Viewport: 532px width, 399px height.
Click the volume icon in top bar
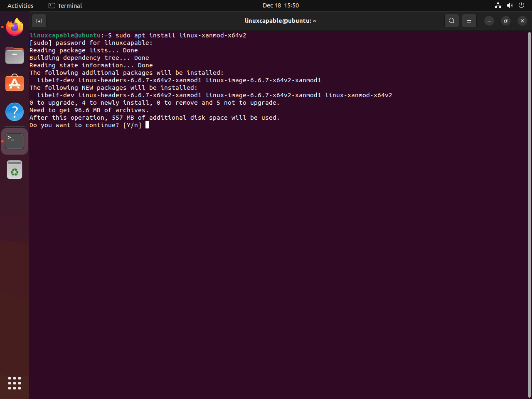510,5
